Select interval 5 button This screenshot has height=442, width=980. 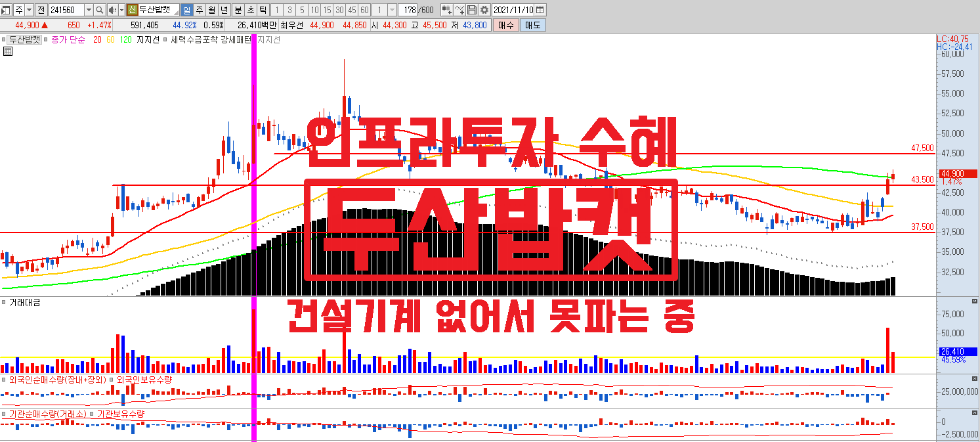pyautogui.click(x=301, y=10)
